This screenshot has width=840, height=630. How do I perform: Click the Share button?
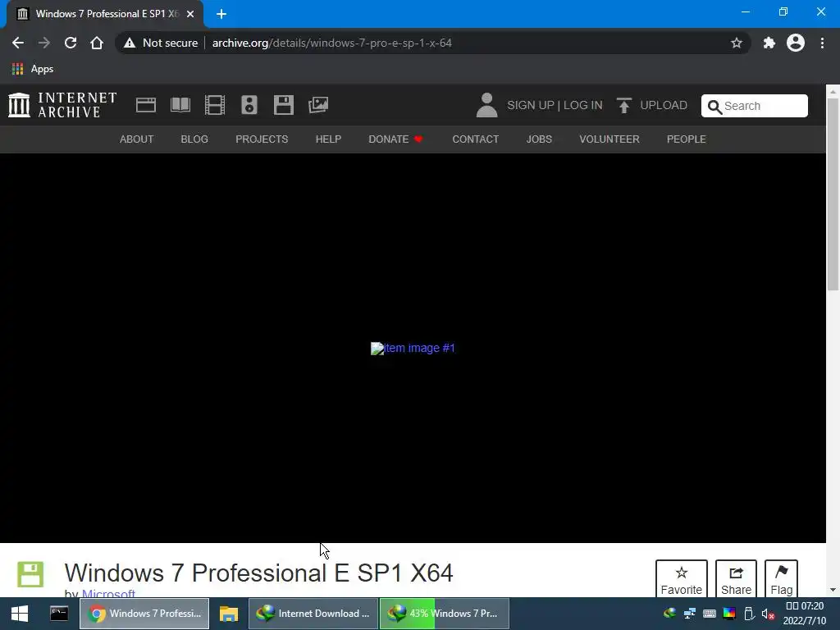click(736, 580)
